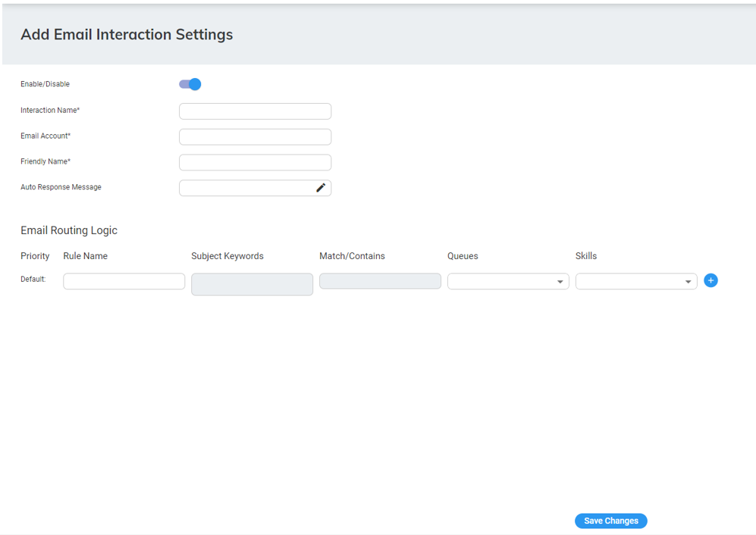Click the disabled Match/Contains field
The image size is (756, 535).
(380, 281)
